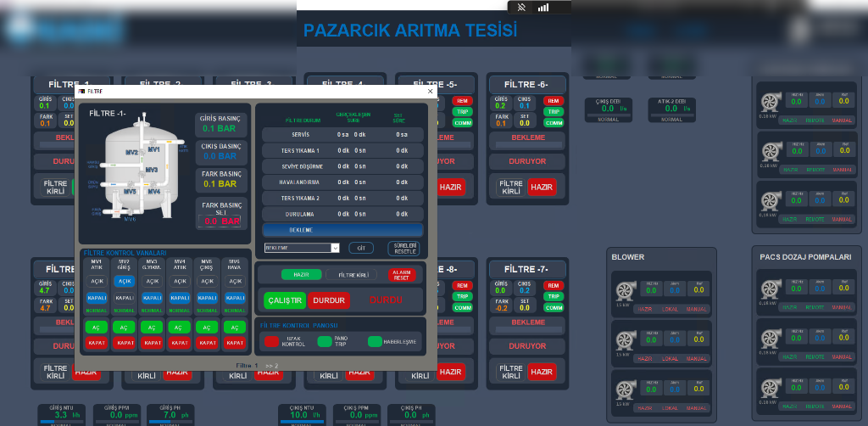Viewport: 868px width, 426px height.
Task: Open MV3 valve with AÇ button
Action: (x=152, y=328)
